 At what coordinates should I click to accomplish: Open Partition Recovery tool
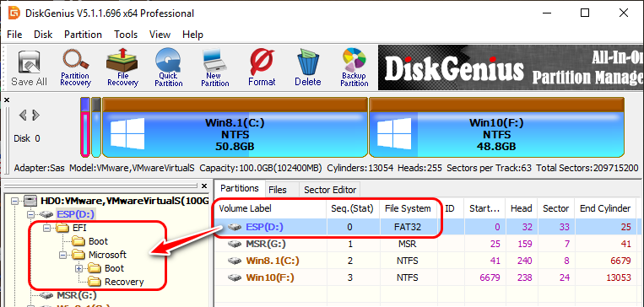[x=75, y=68]
